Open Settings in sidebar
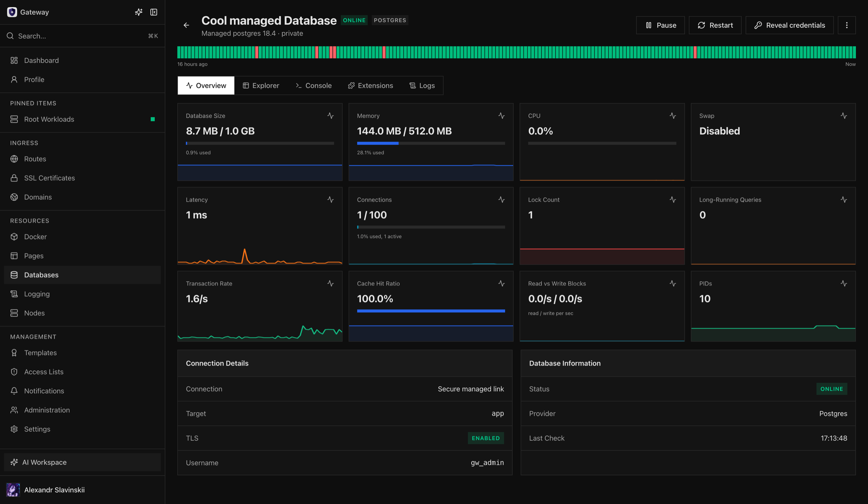868x504 pixels. [x=82, y=429]
